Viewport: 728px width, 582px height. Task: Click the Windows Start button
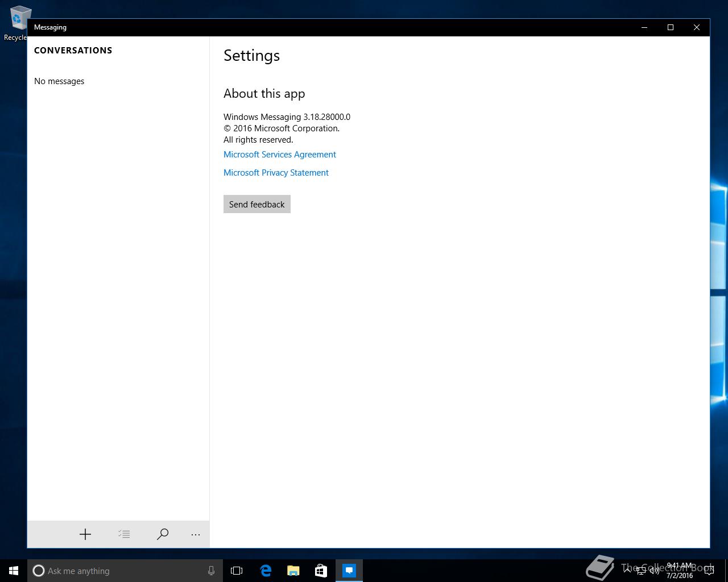point(14,571)
